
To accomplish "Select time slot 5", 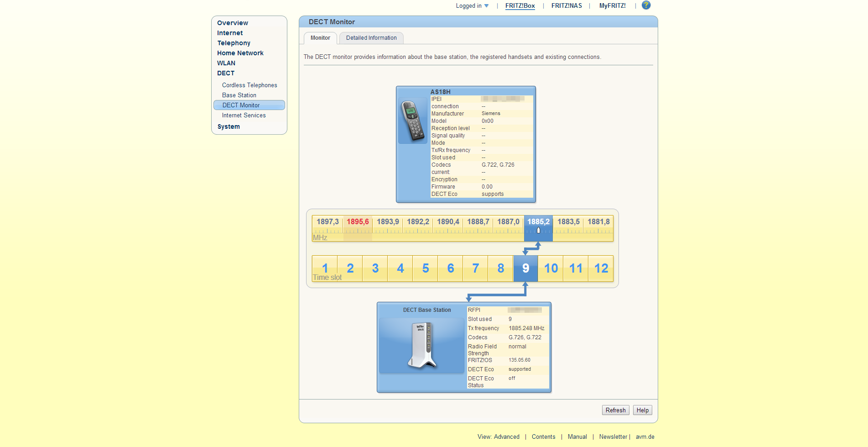I will (425, 268).
